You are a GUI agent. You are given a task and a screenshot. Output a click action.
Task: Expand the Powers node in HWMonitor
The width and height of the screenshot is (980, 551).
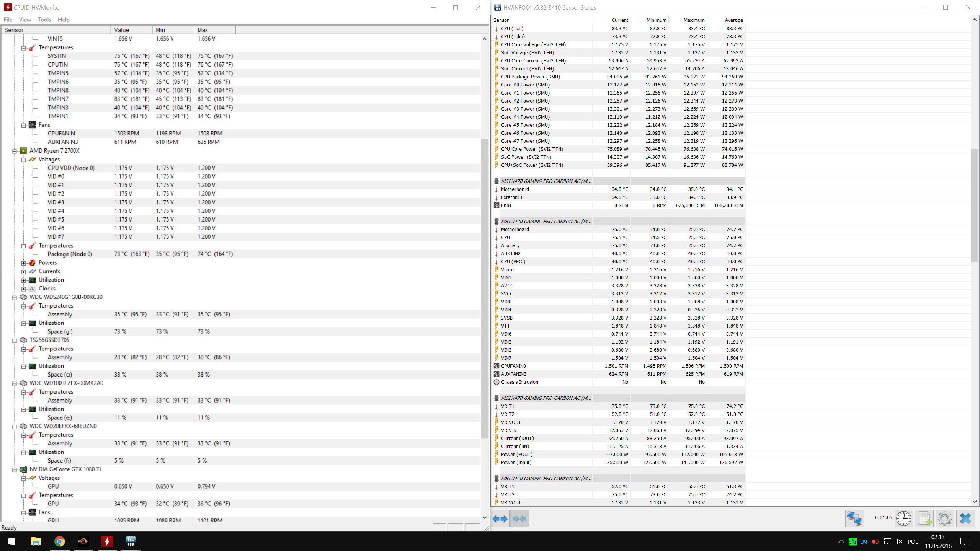24,263
